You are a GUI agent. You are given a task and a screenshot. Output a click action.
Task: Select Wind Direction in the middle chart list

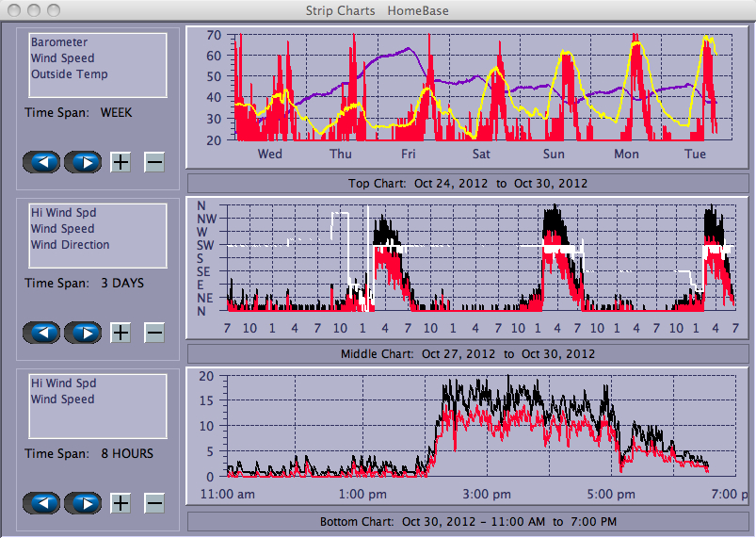(x=70, y=245)
